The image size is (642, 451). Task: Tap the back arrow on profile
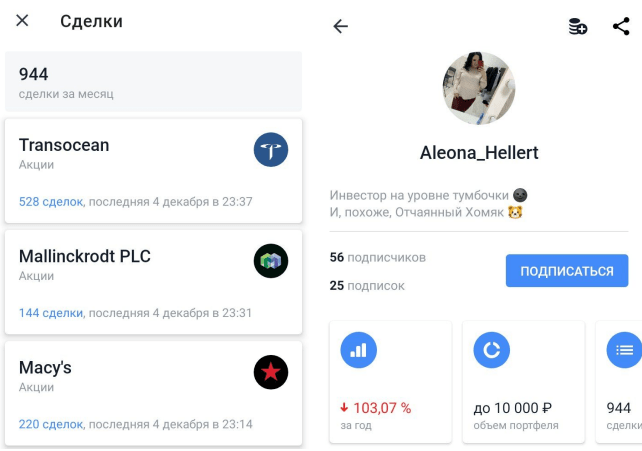[x=340, y=27]
